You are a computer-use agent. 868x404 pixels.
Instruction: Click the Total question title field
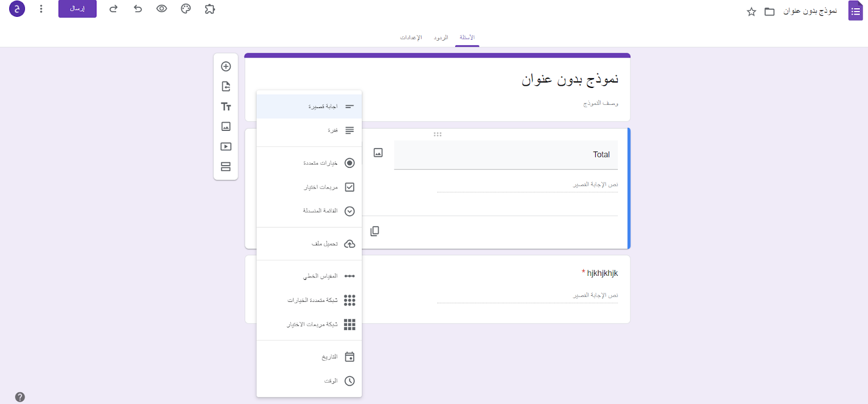click(x=506, y=155)
